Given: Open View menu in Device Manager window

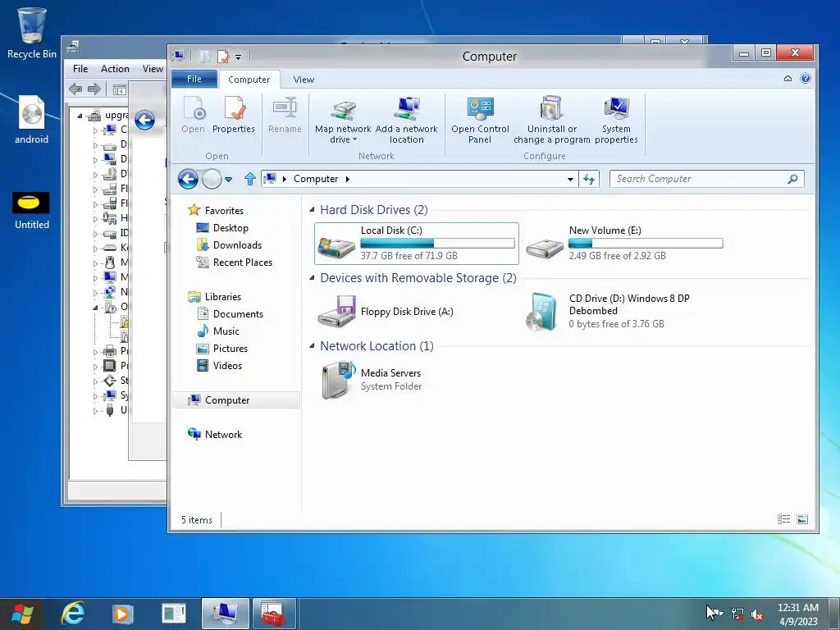Looking at the screenshot, I should pyautogui.click(x=153, y=69).
